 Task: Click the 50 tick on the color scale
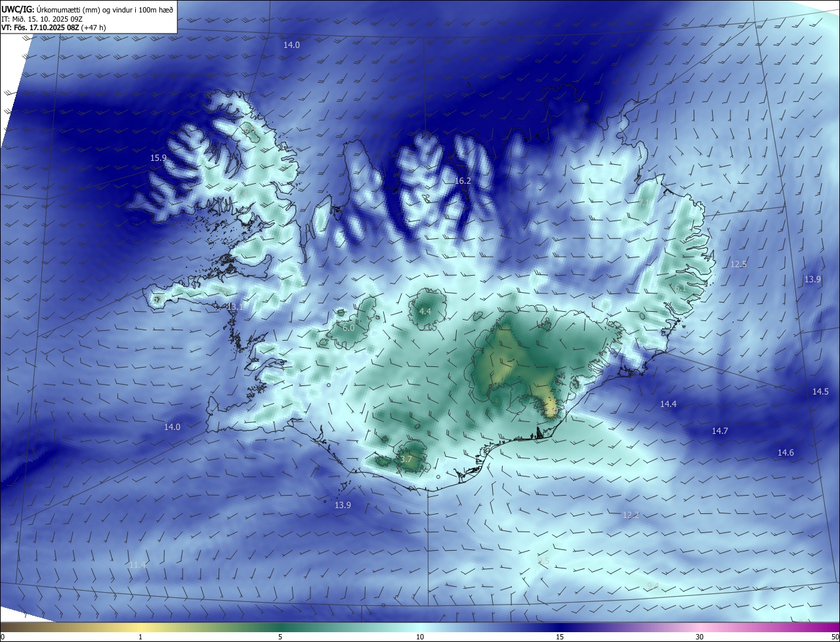point(835,637)
